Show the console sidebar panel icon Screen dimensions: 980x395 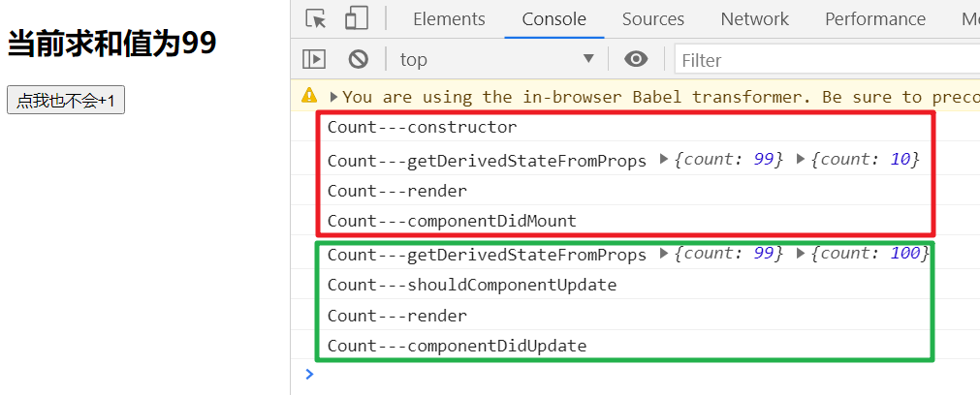coord(314,59)
